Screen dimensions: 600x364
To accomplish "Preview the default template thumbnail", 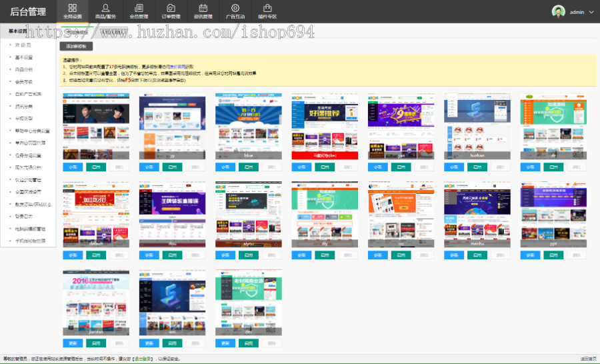I will point(96,213).
